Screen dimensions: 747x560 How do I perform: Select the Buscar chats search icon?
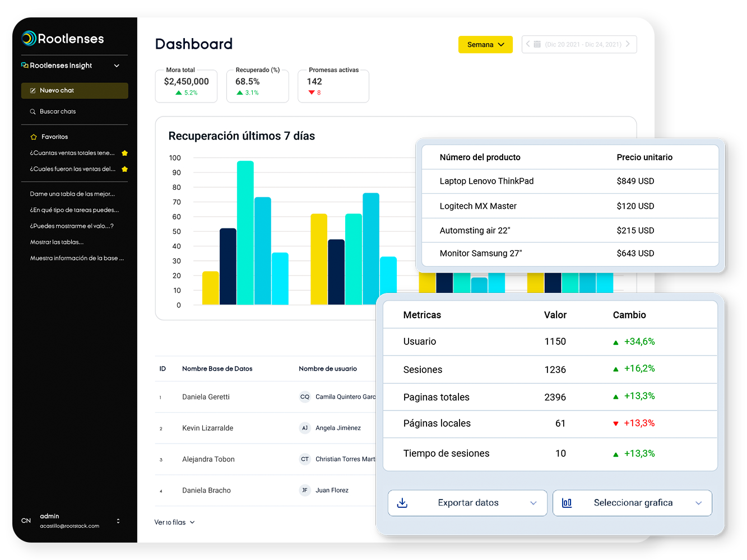tap(33, 111)
